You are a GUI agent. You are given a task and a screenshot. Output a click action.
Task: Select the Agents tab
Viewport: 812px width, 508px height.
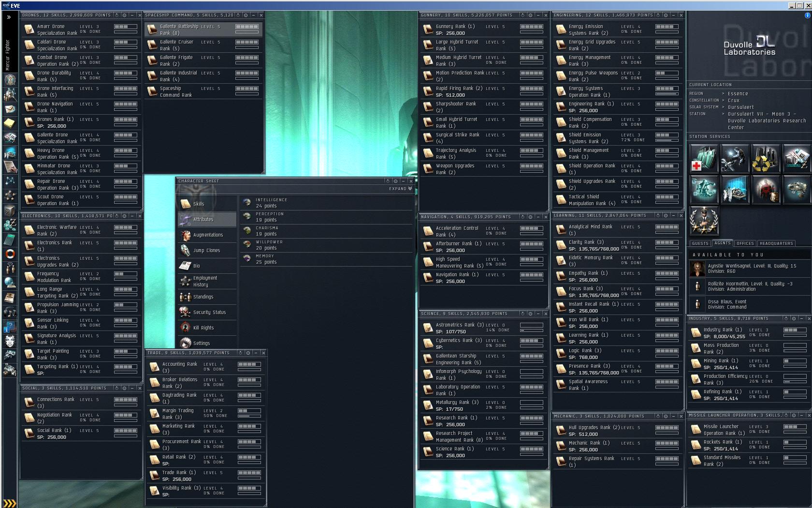pos(723,243)
